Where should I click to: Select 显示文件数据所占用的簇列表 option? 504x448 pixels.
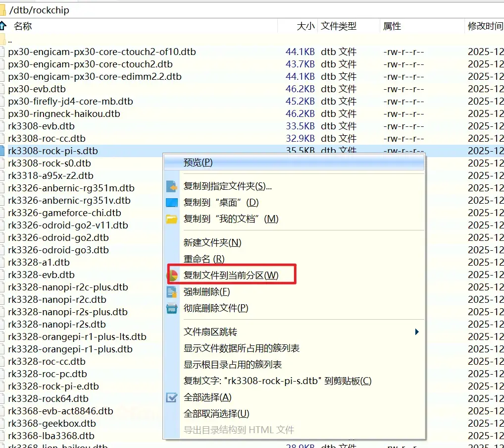[x=242, y=348]
